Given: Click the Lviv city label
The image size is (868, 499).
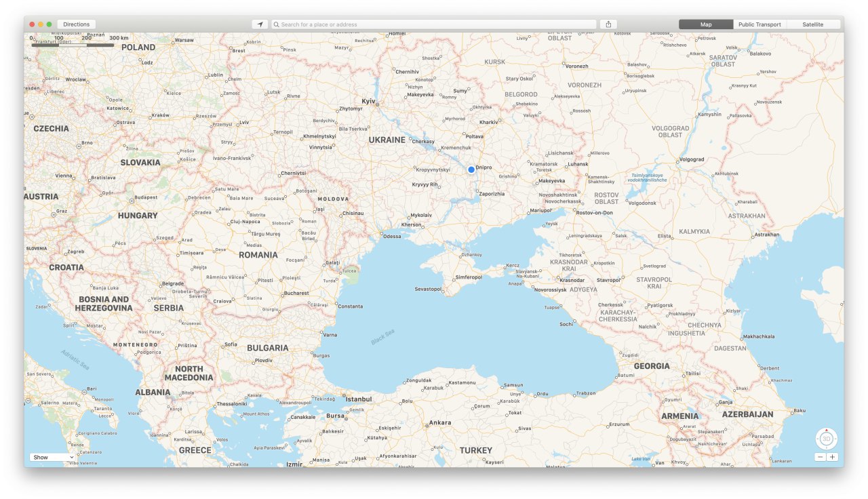Looking at the screenshot, I should tap(244, 123).
